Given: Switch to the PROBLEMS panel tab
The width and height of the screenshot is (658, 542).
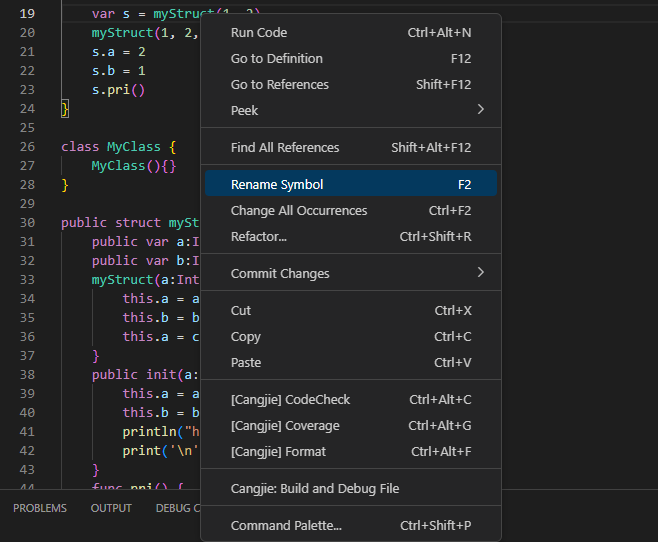Looking at the screenshot, I should pos(40,508).
